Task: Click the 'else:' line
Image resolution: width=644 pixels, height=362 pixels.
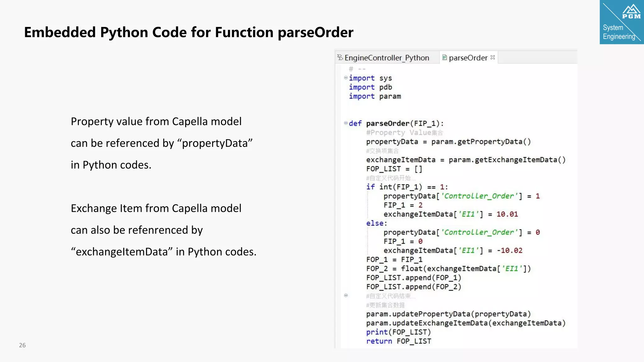Action: (377, 223)
